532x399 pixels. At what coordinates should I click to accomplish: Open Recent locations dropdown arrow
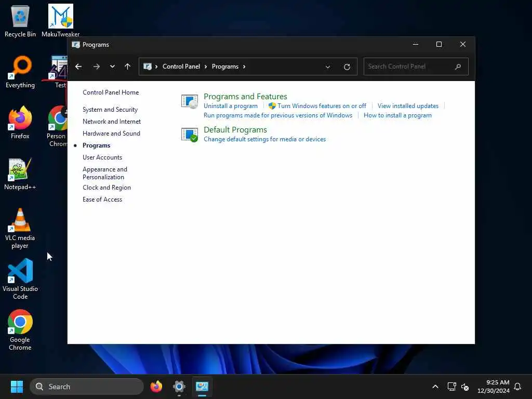click(112, 66)
